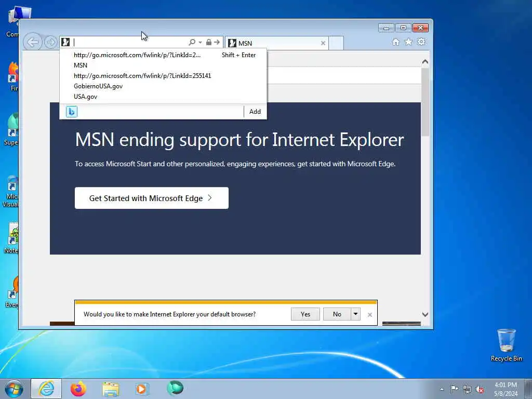Click Internet Explorer taskbar icon
The height and width of the screenshot is (399, 532).
click(46, 389)
